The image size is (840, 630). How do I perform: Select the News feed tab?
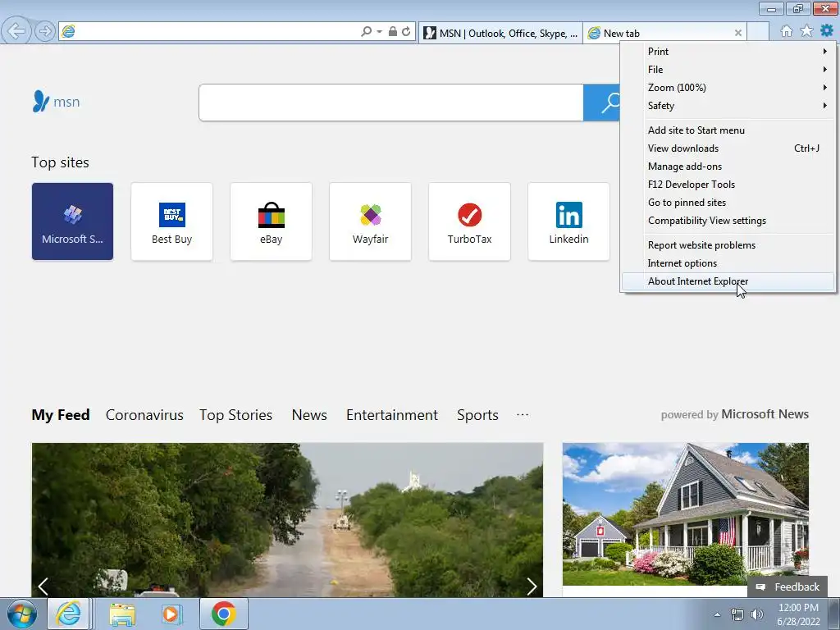pyautogui.click(x=309, y=415)
